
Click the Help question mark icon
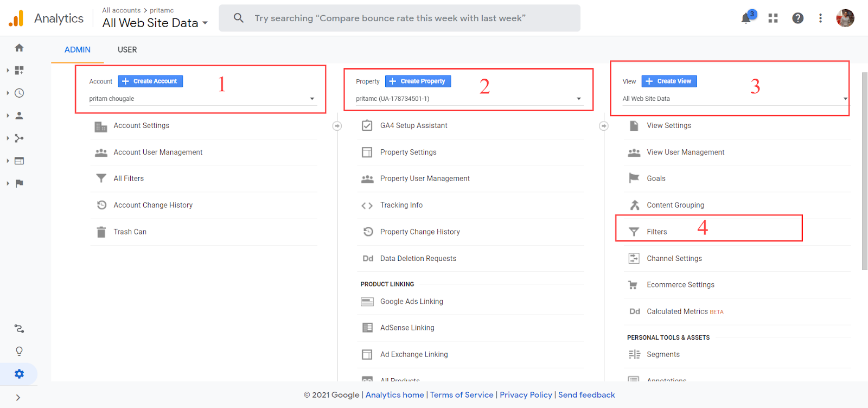798,18
